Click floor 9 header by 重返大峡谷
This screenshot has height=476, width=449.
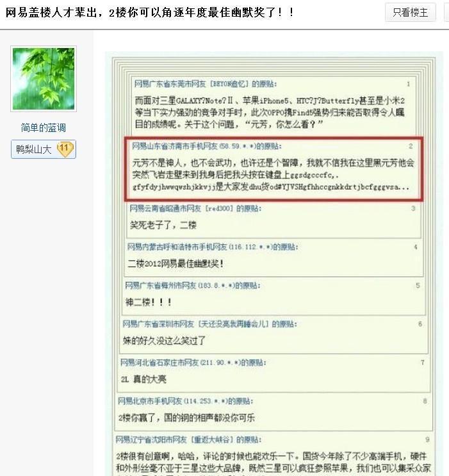pos(188,439)
